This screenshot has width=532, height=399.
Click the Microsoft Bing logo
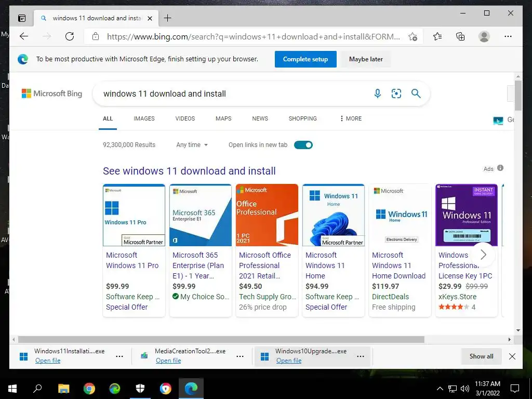click(x=52, y=94)
